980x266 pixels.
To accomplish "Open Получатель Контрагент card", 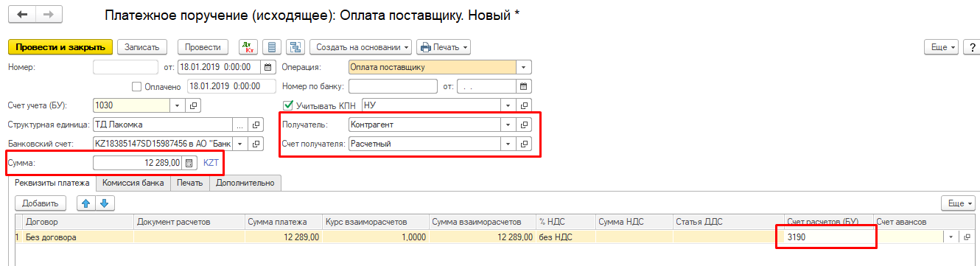I will [x=525, y=125].
